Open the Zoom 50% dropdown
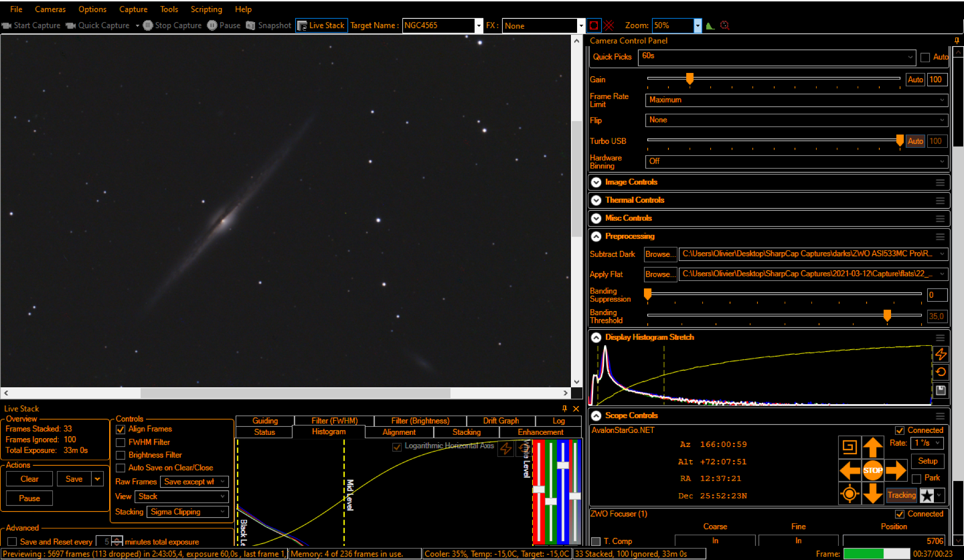The image size is (964, 560). (698, 25)
